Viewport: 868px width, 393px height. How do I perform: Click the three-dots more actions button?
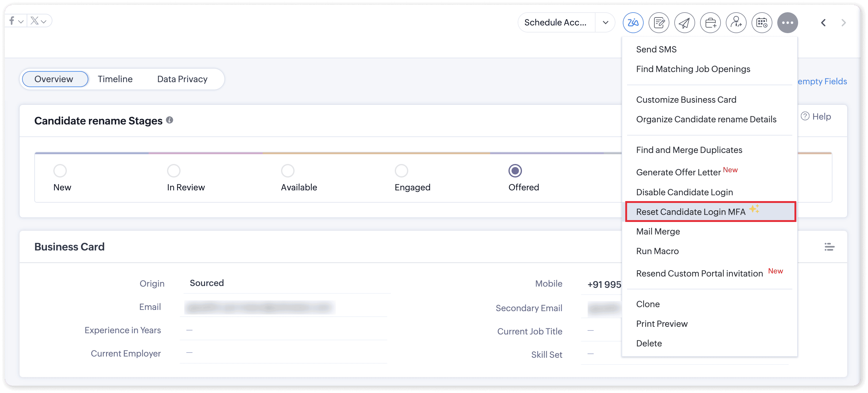[787, 23]
